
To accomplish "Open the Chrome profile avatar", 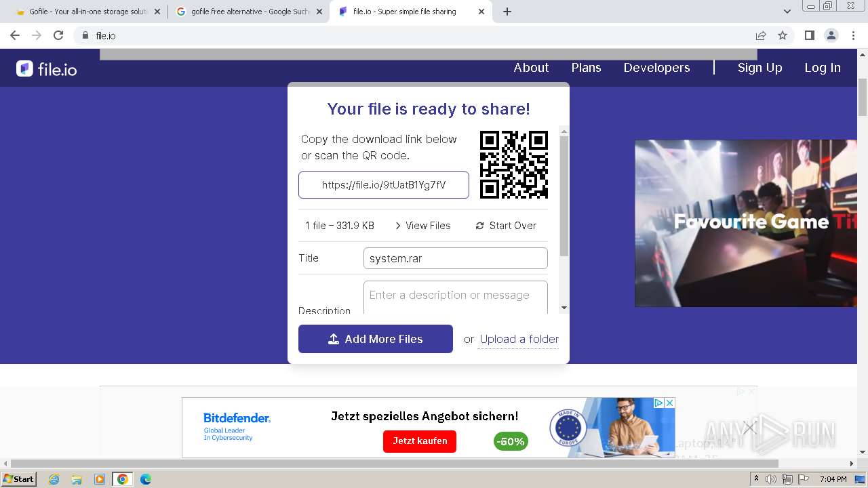I will pos(831,35).
